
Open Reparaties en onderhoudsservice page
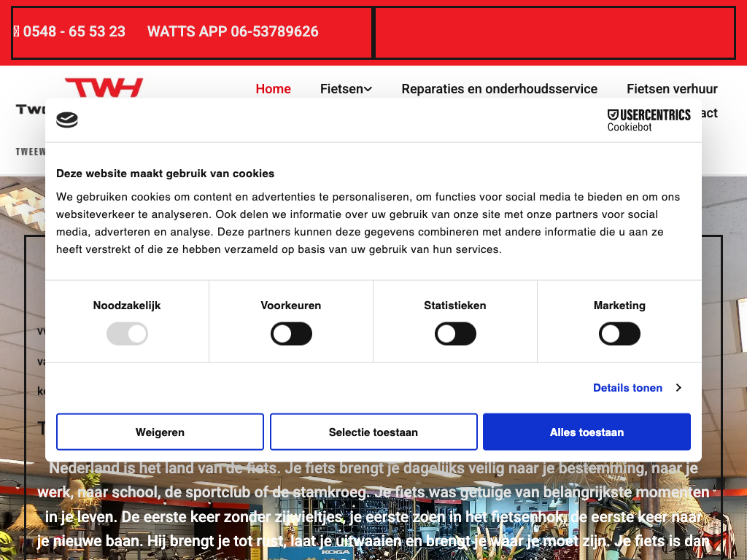click(x=499, y=88)
